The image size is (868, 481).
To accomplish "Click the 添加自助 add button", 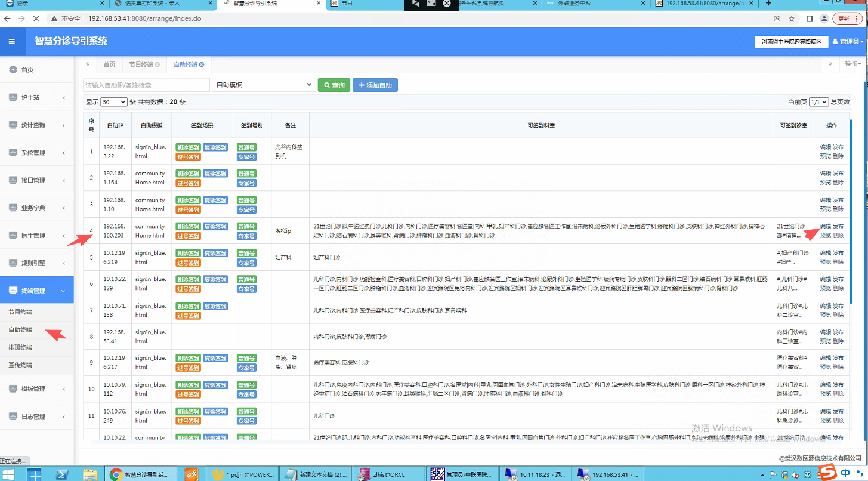I will 375,85.
